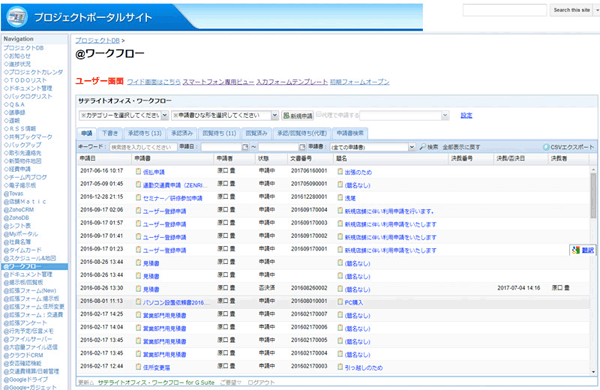This screenshot has height=390, width=600.
Task: Open the カテゴリーを選択してください dropdown
Action: 124,115
